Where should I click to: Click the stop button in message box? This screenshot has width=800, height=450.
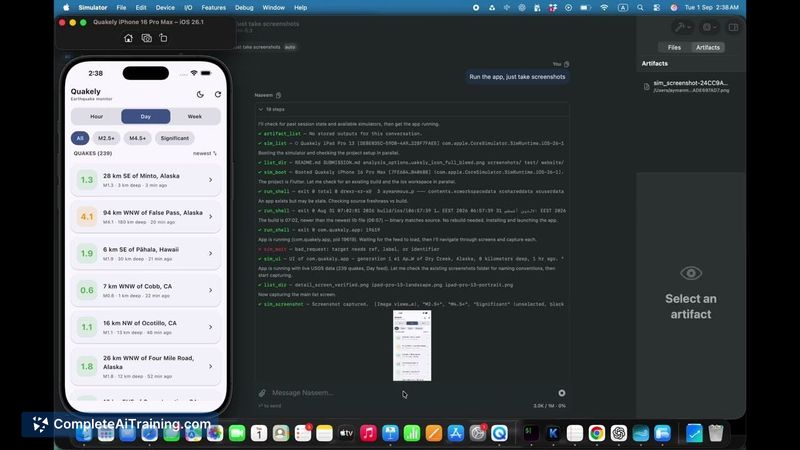coord(562,393)
